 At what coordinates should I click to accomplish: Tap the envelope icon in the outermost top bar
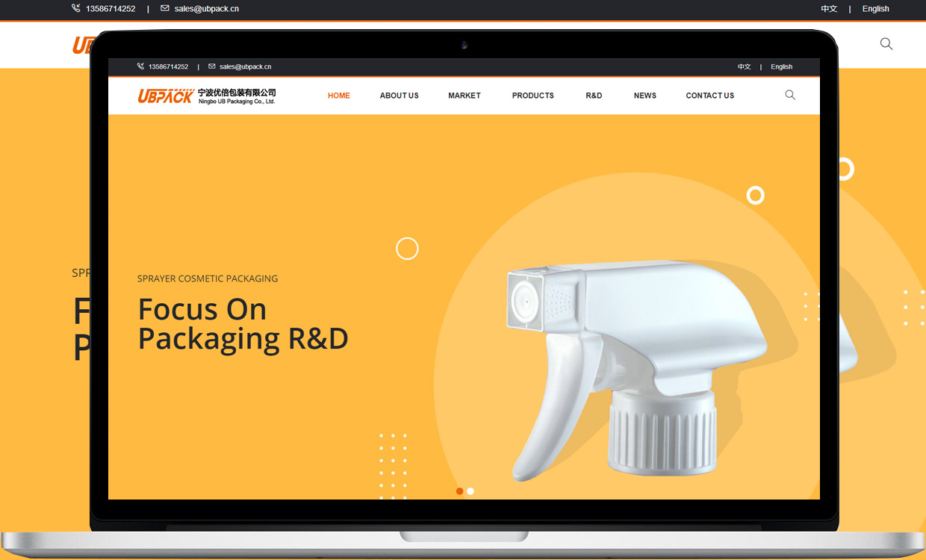click(x=165, y=8)
